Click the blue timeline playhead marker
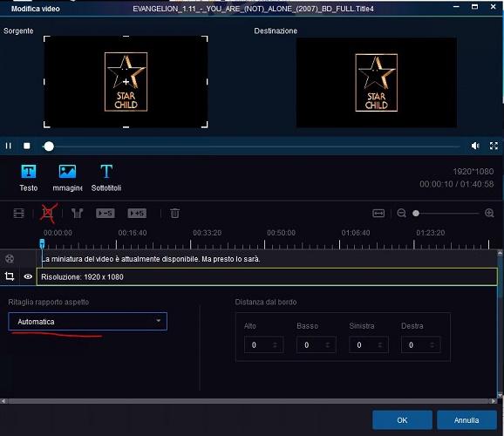Screen dimensions: 504x436 click(x=42, y=243)
